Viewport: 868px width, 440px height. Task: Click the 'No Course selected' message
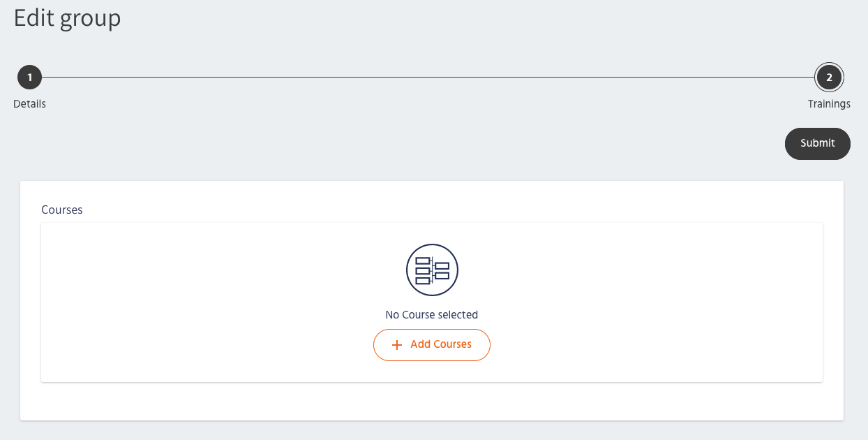[x=432, y=315]
